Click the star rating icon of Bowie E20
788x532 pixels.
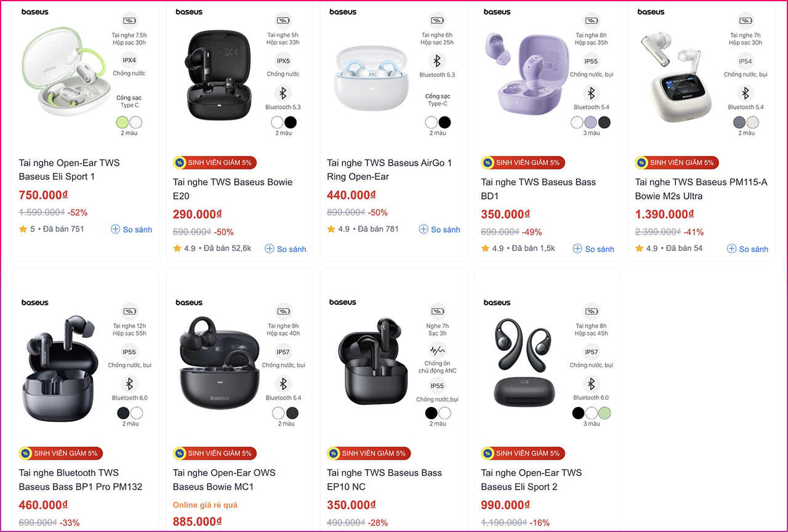177,248
